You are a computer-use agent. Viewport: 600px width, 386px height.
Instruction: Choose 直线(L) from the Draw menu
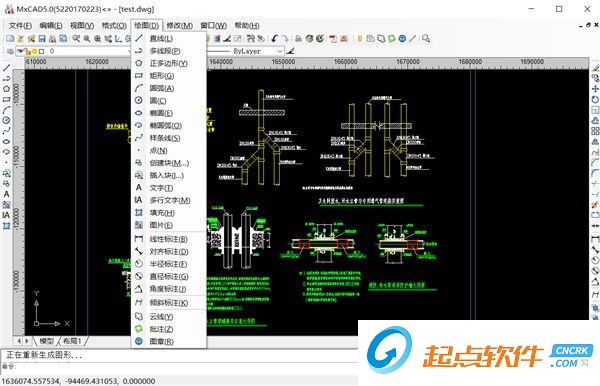[x=169, y=38]
